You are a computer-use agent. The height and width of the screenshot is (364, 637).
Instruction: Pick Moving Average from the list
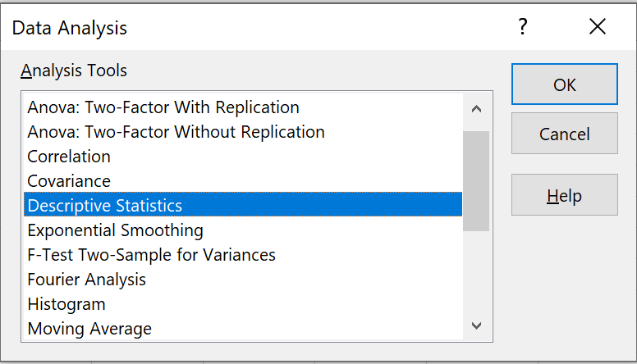coord(243,328)
